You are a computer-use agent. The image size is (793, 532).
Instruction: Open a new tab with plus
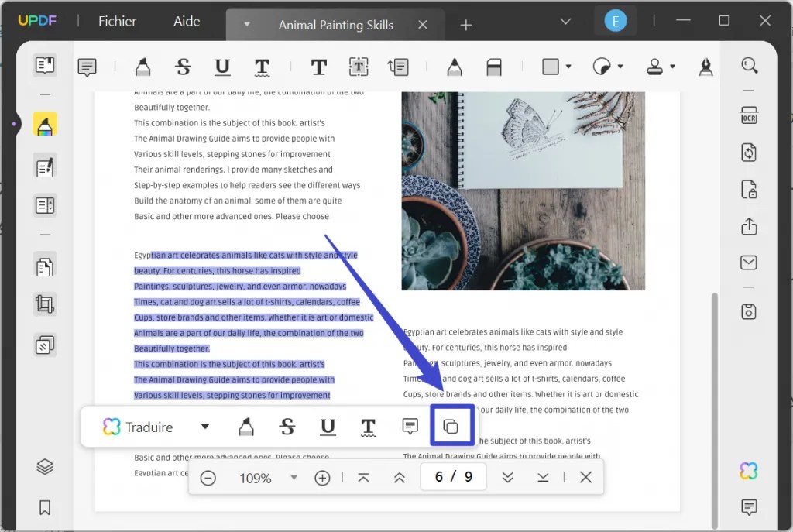pyautogui.click(x=465, y=25)
